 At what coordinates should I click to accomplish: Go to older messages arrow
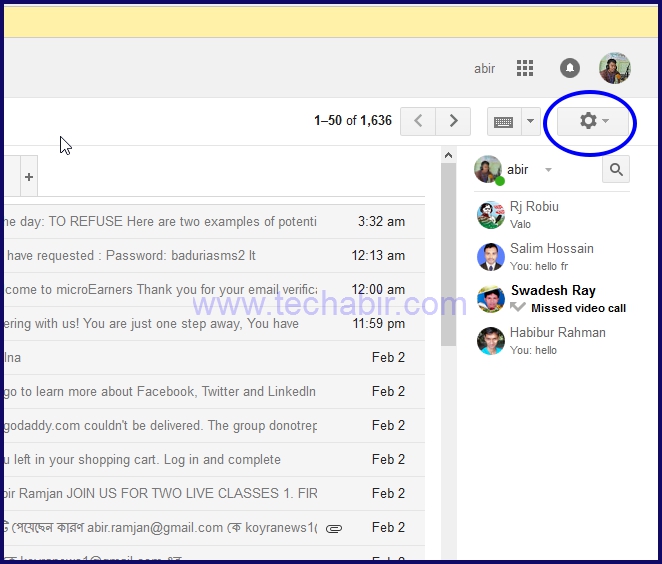[x=453, y=121]
